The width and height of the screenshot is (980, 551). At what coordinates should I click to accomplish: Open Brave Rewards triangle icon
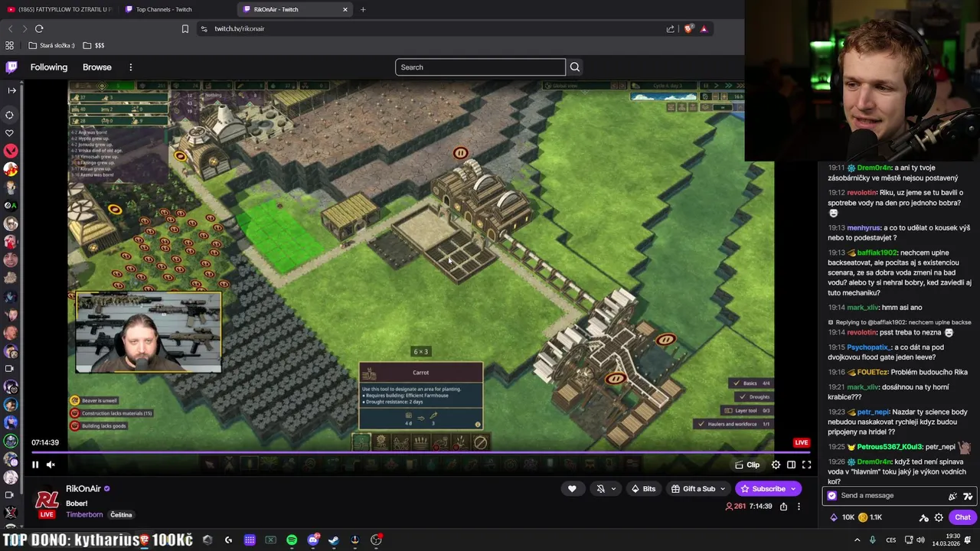(x=704, y=28)
